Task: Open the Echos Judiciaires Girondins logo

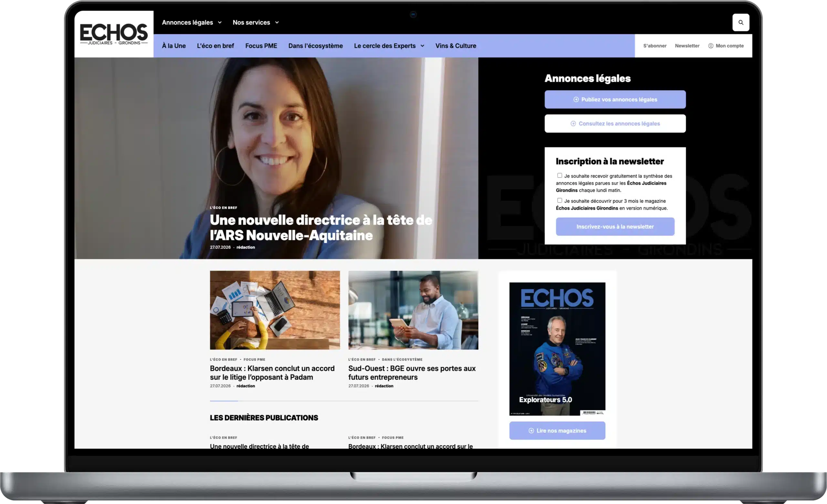Action: 114,34
